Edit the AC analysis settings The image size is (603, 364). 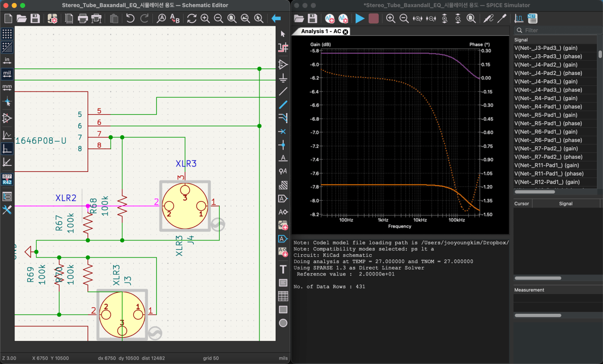point(343,18)
